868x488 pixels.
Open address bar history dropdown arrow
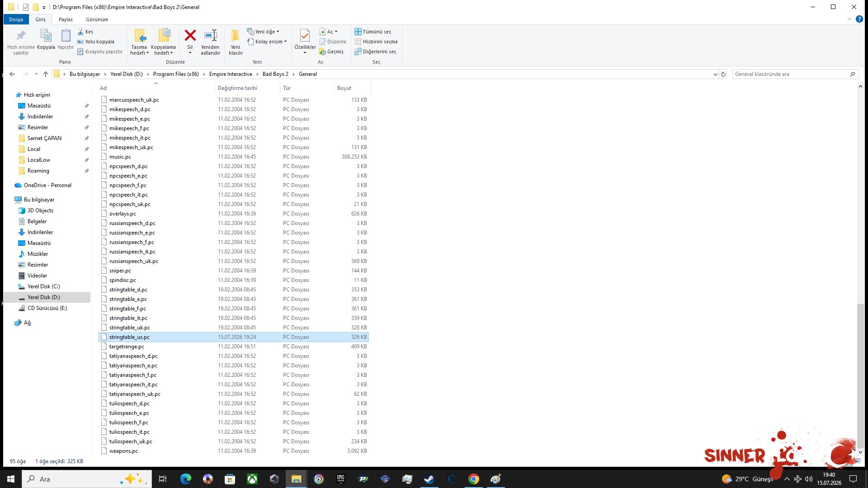[x=715, y=74]
